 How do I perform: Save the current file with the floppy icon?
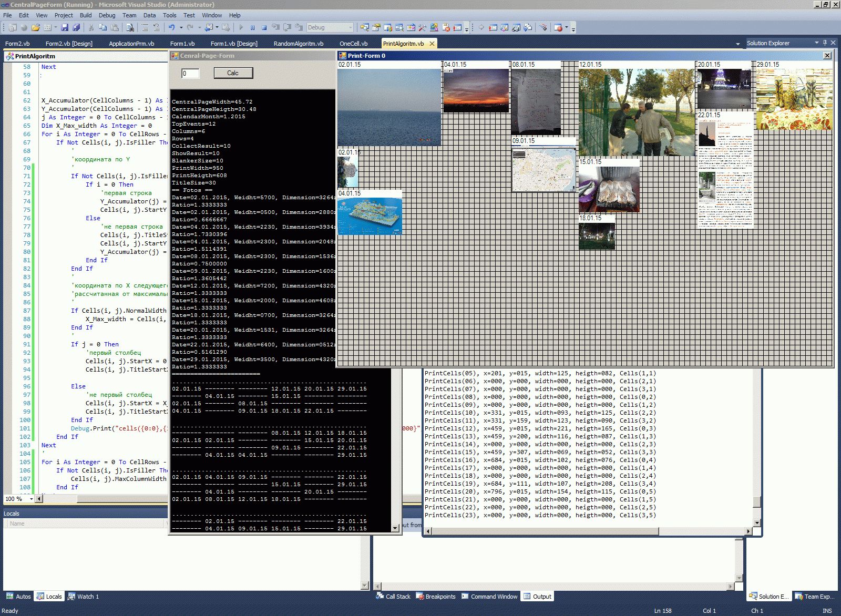[x=65, y=27]
